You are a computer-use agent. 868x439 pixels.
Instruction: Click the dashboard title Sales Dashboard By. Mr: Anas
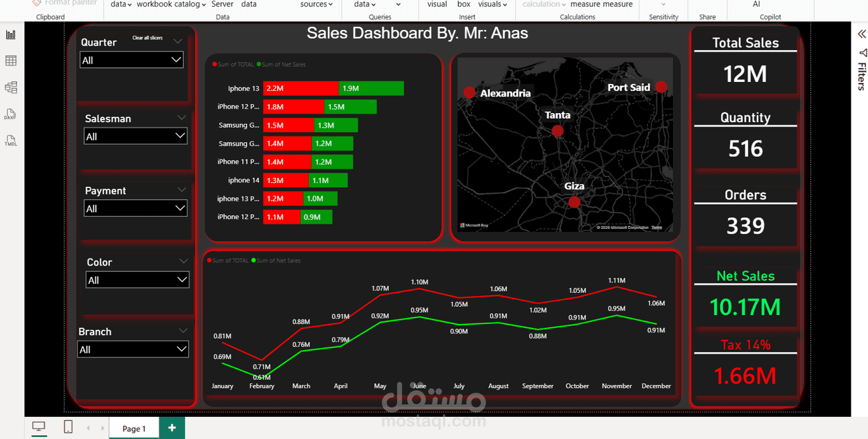(x=417, y=33)
